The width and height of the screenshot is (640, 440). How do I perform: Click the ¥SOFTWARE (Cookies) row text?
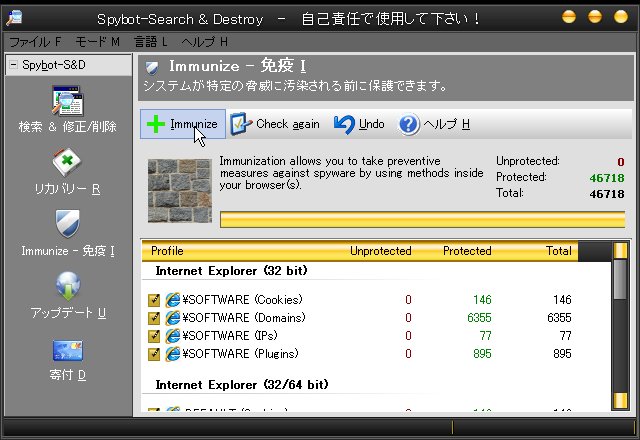coord(242,300)
